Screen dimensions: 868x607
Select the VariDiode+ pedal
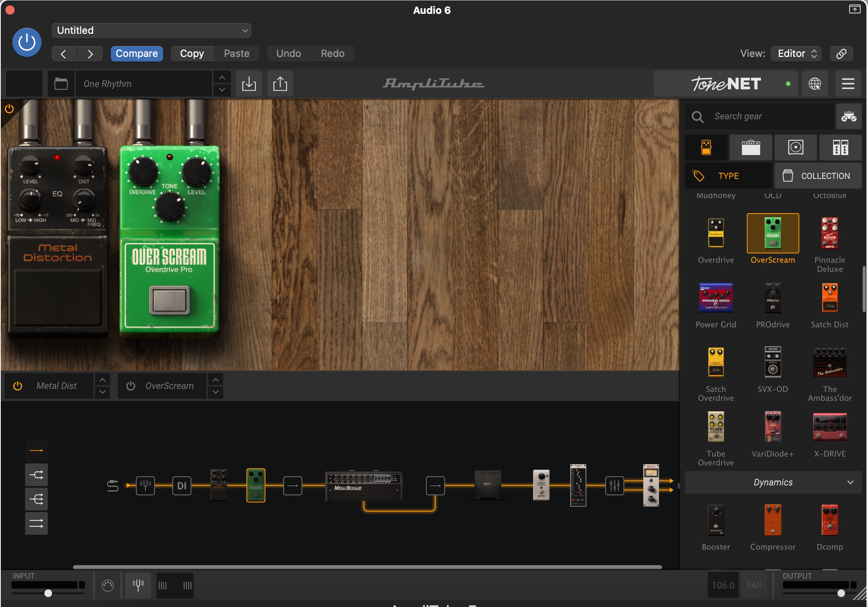773,427
